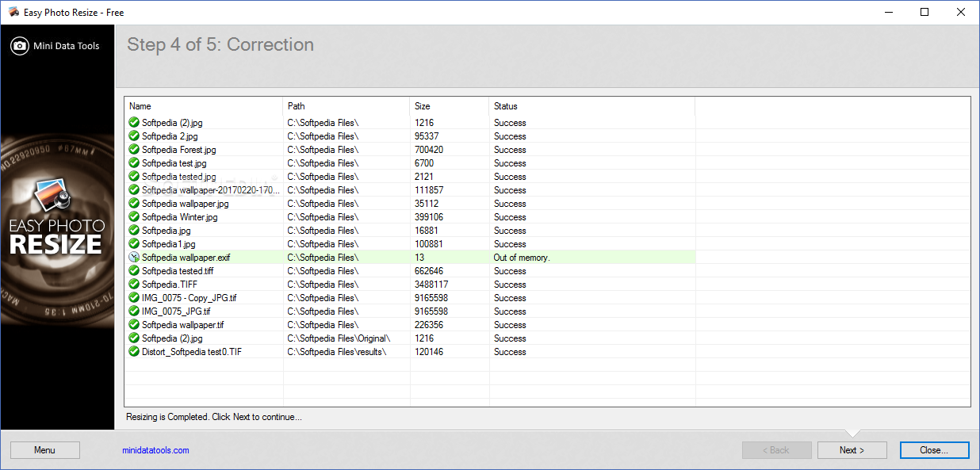Click icon of Softpedia (2).jpg in Original folder
The image size is (980, 470).
pyautogui.click(x=134, y=338)
